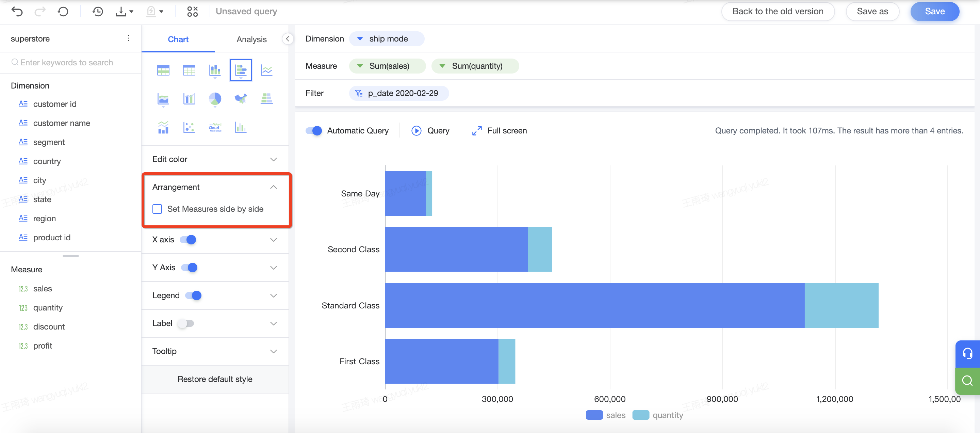Turn off the Legend switch

[x=193, y=295]
